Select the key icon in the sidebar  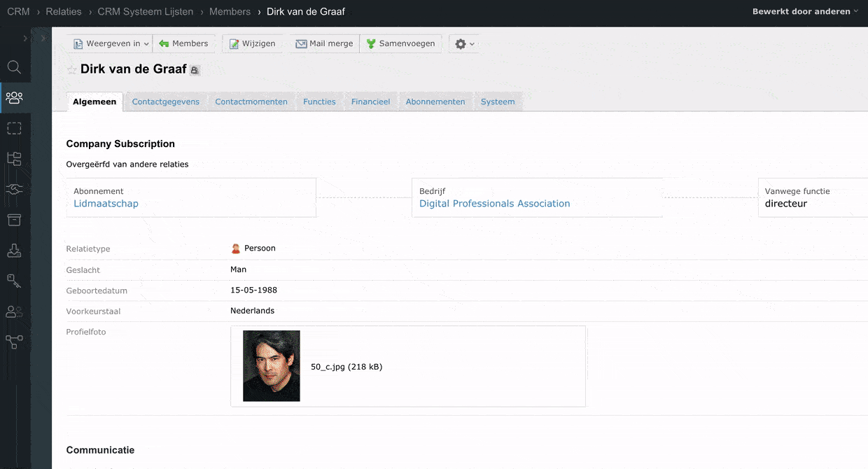14,281
